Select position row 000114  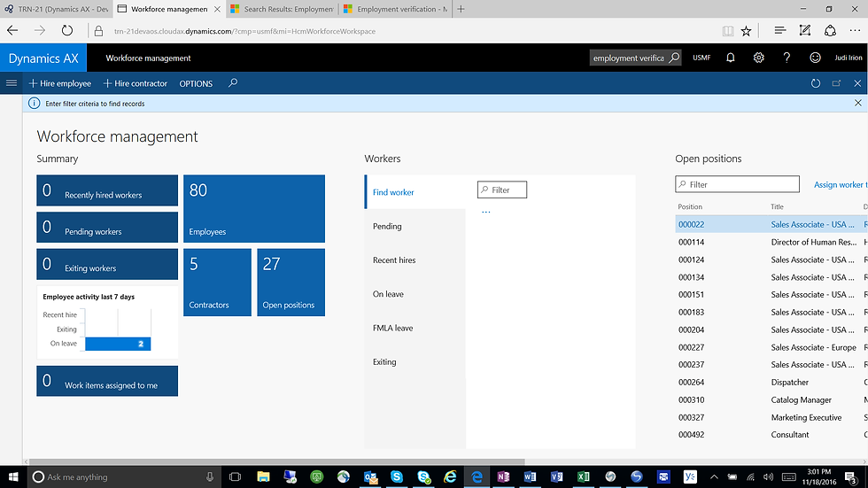771,242
